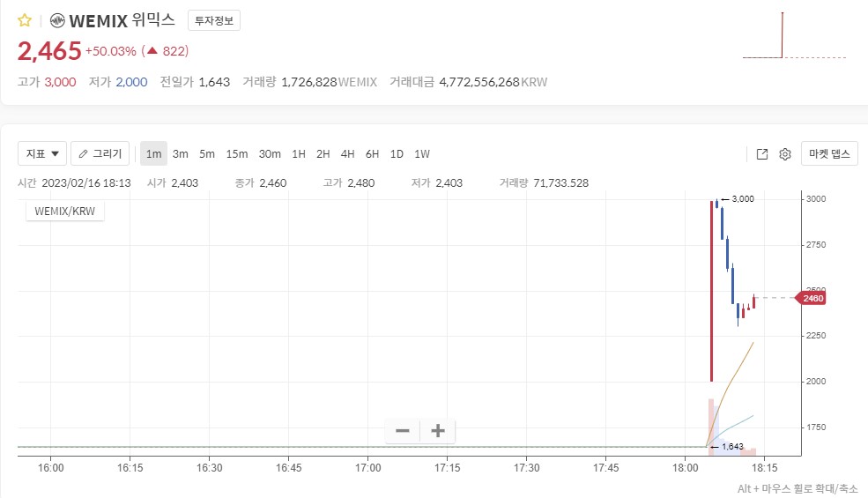868x498 pixels.
Task: Click the 고가 2,480 chart value
Action: pyautogui.click(x=349, y=182)
